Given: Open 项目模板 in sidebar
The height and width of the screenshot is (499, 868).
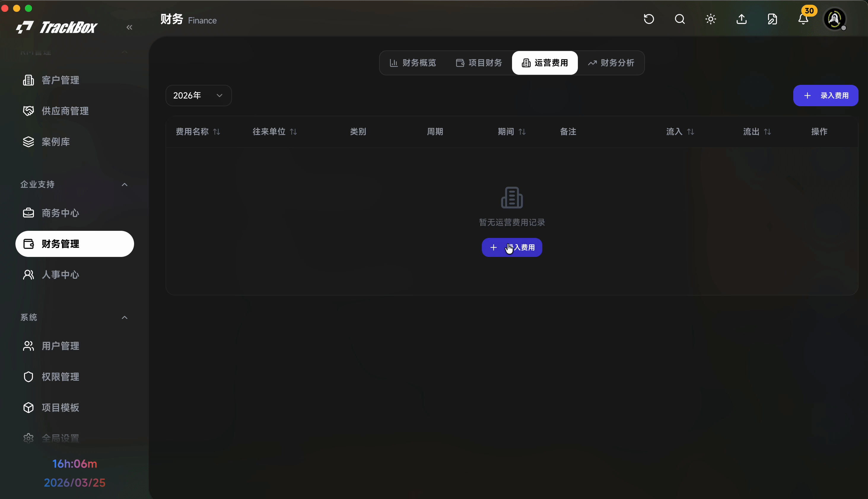Looking at the screenshot, I should [74, 408].
